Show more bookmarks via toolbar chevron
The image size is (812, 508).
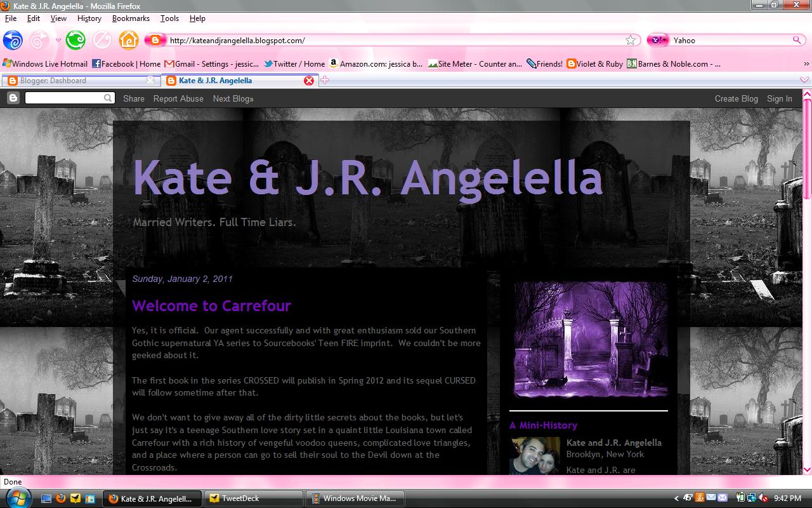806,63
